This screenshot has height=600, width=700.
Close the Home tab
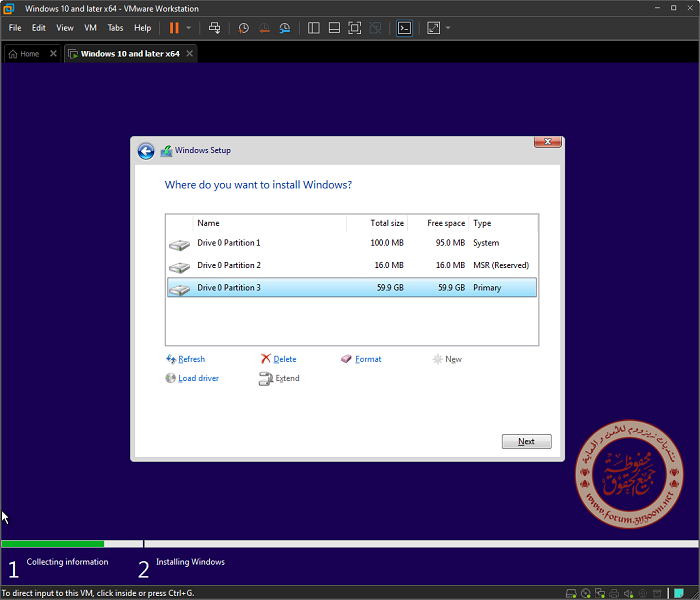[x=53, y=54]
